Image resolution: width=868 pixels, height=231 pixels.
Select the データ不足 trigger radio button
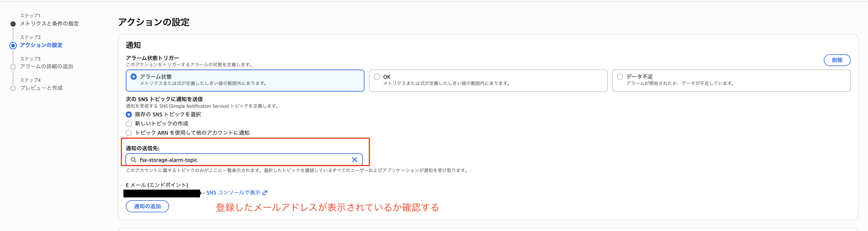[620, 76]
